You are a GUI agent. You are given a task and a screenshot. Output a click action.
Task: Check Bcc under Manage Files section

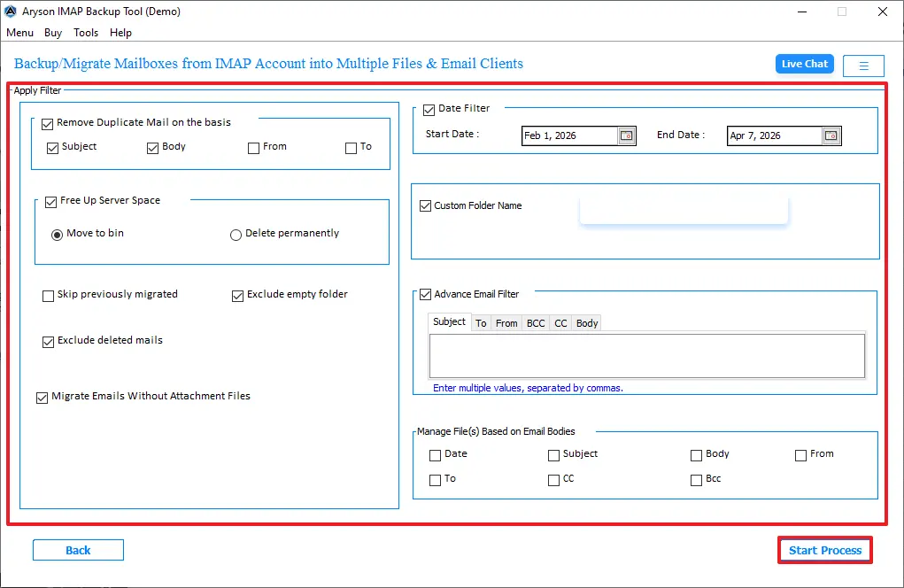click(697, 480)
